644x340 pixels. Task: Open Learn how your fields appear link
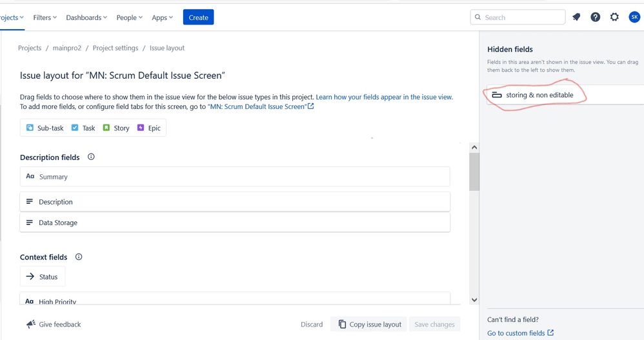click(384, 97)
